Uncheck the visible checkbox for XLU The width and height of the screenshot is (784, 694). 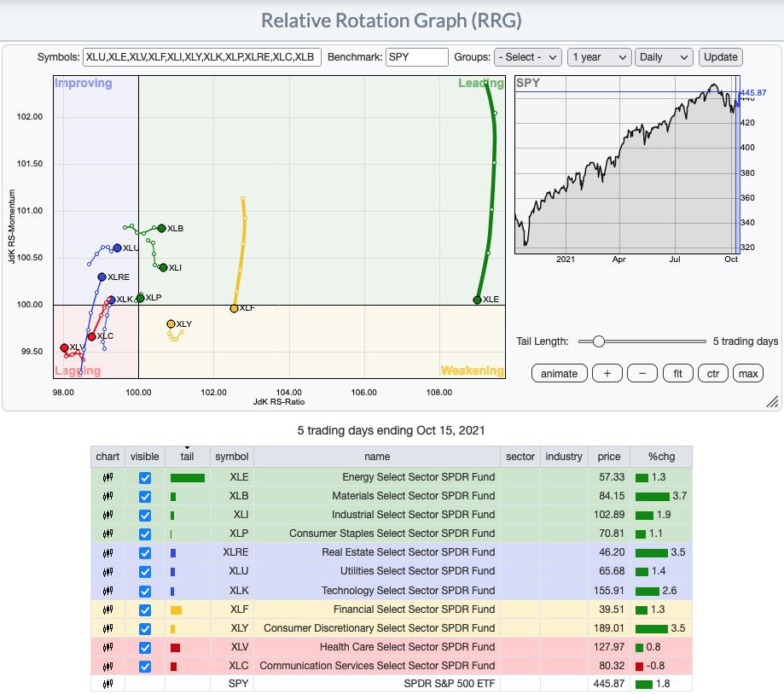145,572
